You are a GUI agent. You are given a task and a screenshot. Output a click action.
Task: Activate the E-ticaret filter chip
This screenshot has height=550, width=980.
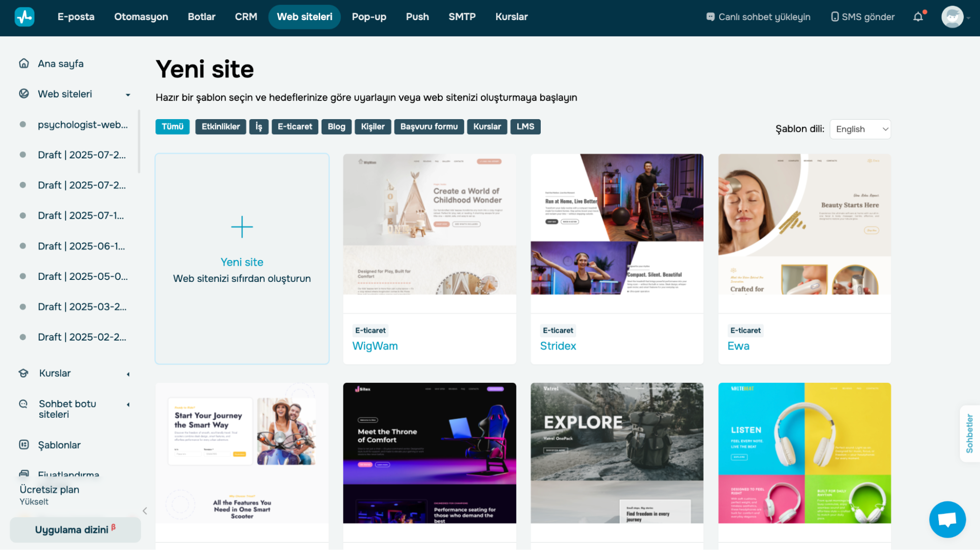295,126
